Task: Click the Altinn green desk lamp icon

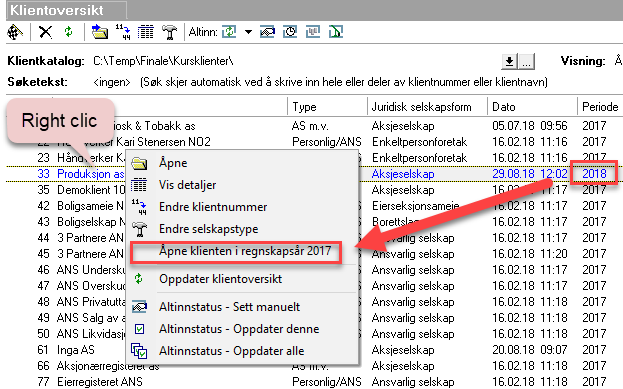Action: click(x=336, y=32)
